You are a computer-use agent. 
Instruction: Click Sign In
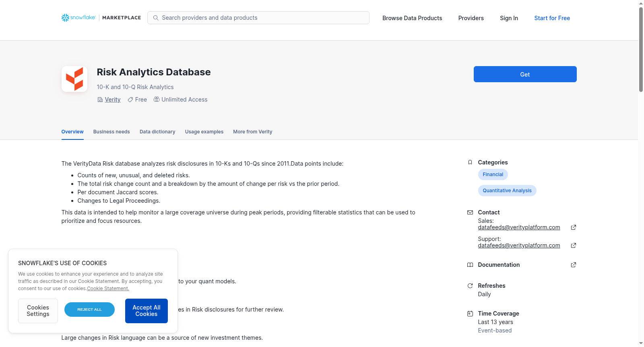coord(509,18)
